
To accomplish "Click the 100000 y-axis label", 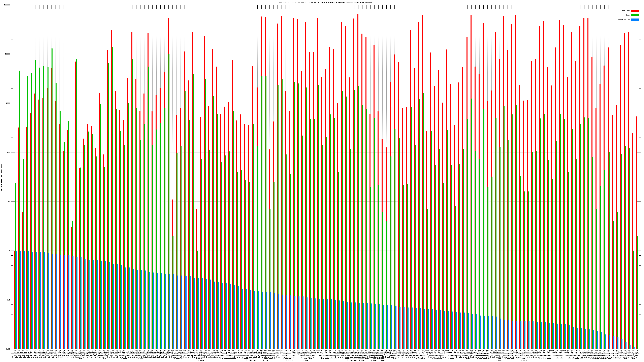I will 7,5.
